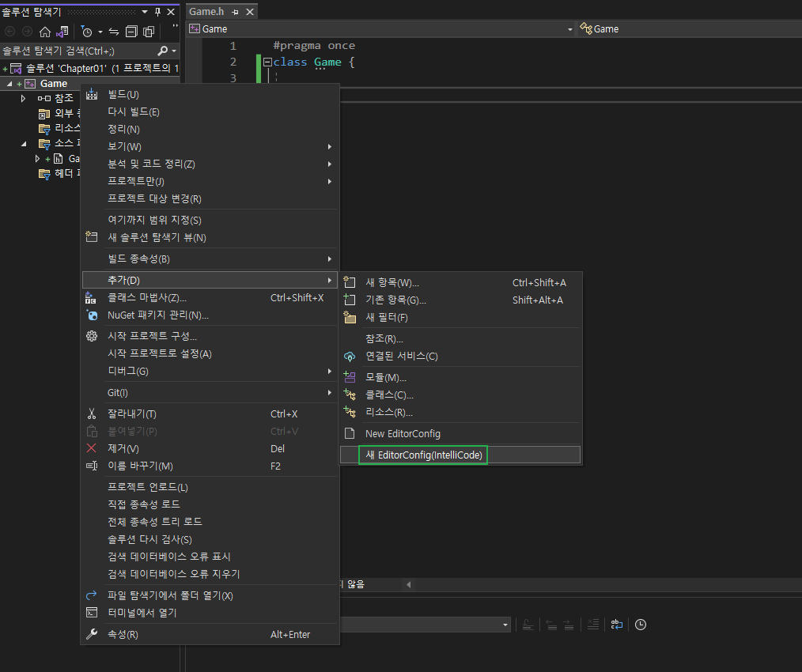
Task: Open the switch views icon beside Home
Action: tap(61, 32)
